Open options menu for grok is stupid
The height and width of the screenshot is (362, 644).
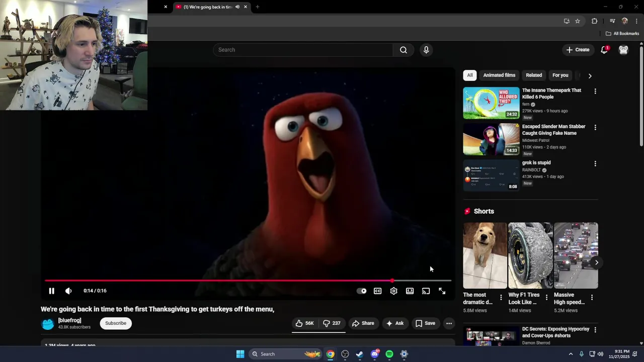(595, 164)
